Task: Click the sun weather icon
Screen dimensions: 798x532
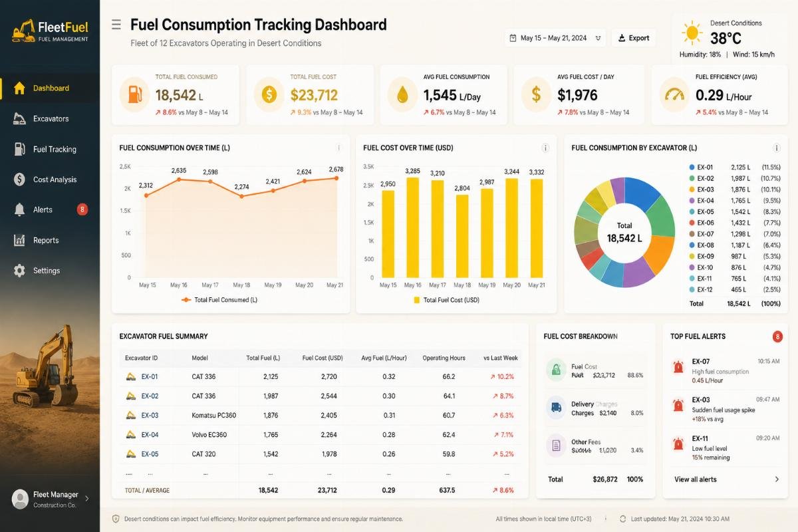Action: (x=692, y=32)
